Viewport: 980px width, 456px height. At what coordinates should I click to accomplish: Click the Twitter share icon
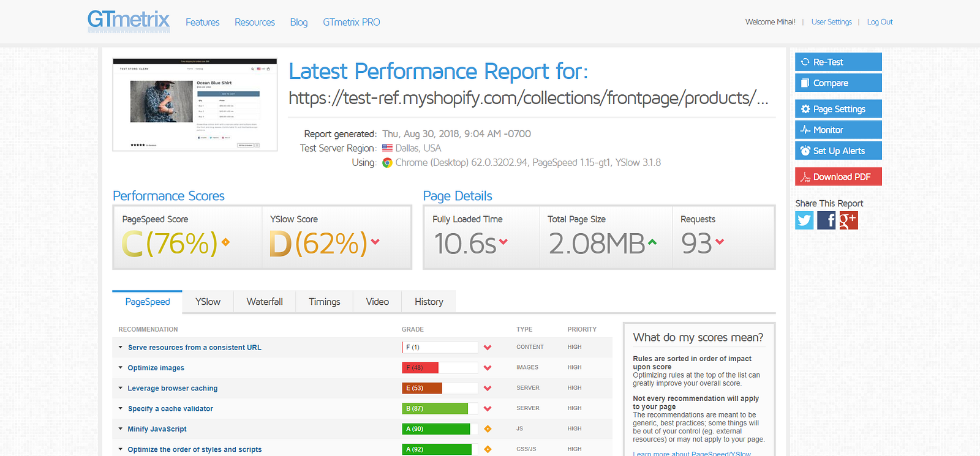(804, 220)
